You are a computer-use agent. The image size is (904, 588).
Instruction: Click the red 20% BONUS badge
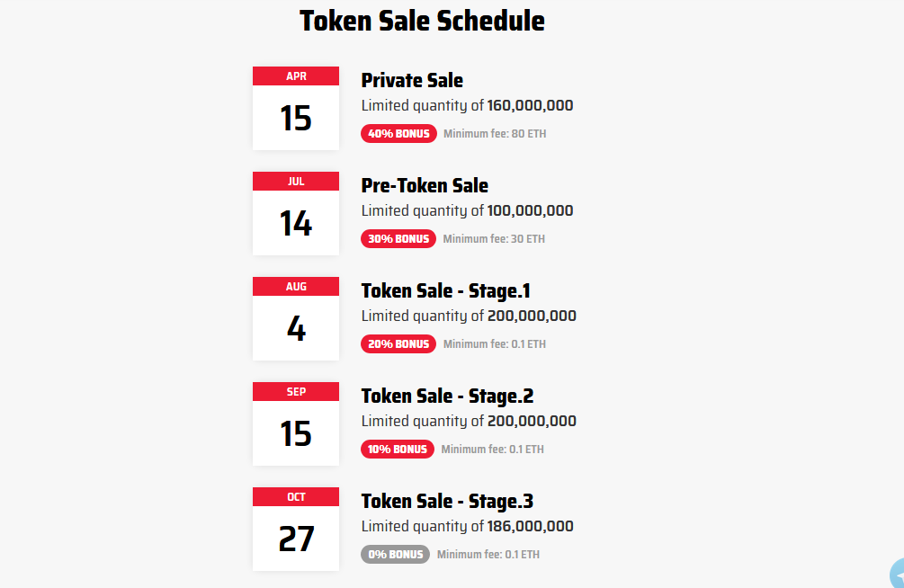(398, 344)
